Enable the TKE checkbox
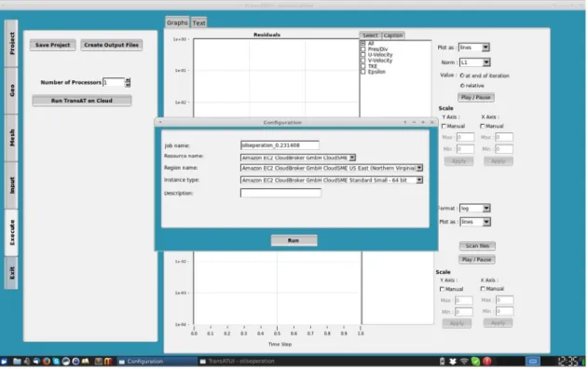The image size is (588, 369). [363, 66]
